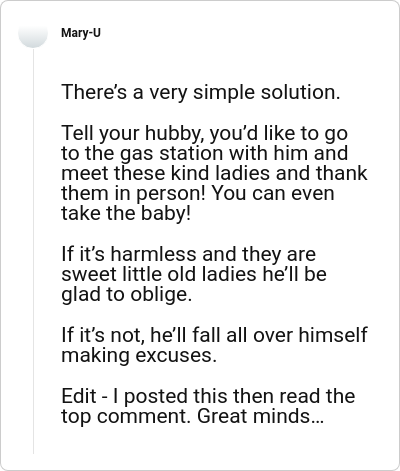Click the phrase 'take the baby!'
The width and height of the screenshot is (400, 471).
click(x=126, y=214)
